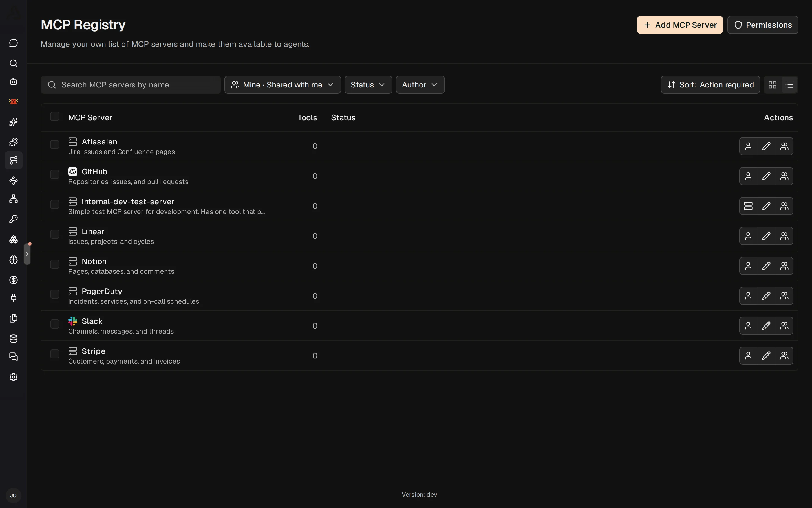
Task: Check the GitHub row checkbox
Action: (55, 174)
